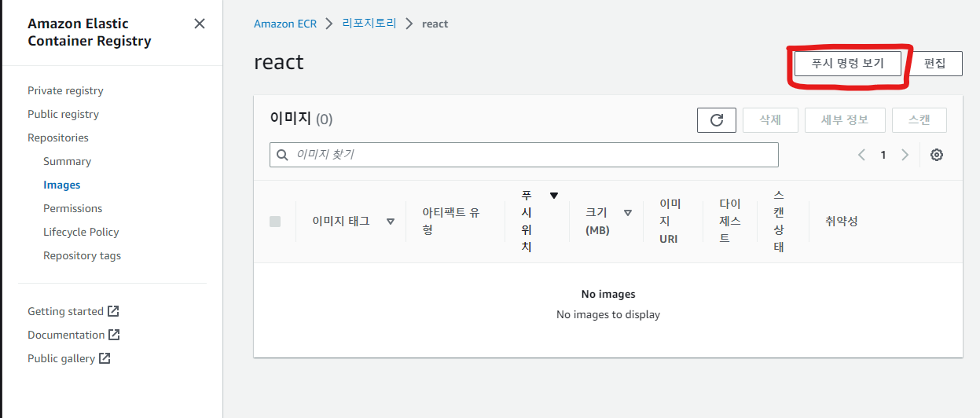This screenshot has height=418, width=980.
Task: Sort by 크기 (MB) column arrow
Action: (x=628, y=212)
